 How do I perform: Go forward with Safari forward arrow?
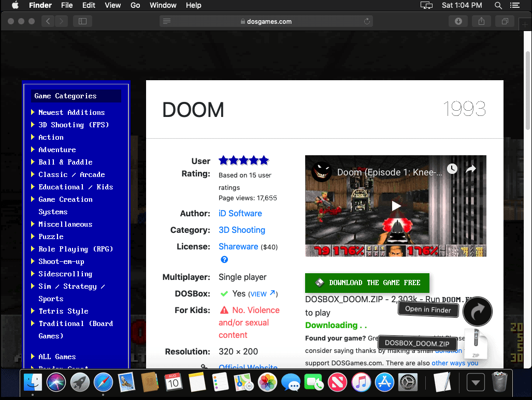coord(61,21)
